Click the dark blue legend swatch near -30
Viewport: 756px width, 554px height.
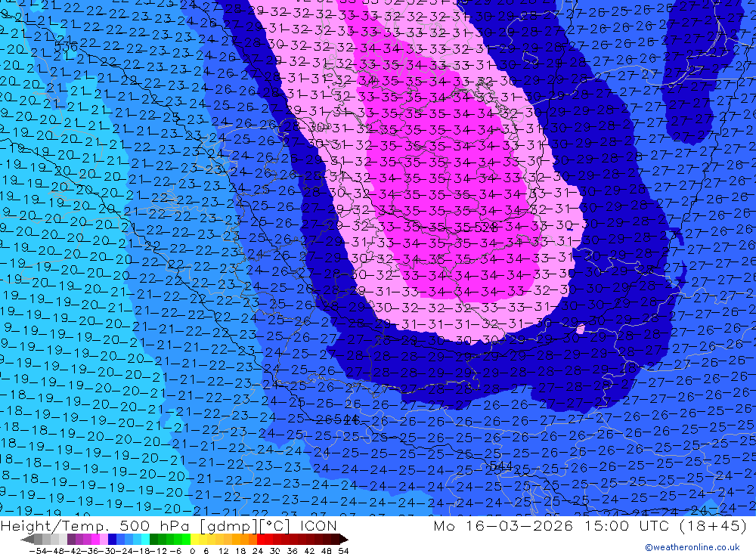pyautogui.click(x=112, y=539)
